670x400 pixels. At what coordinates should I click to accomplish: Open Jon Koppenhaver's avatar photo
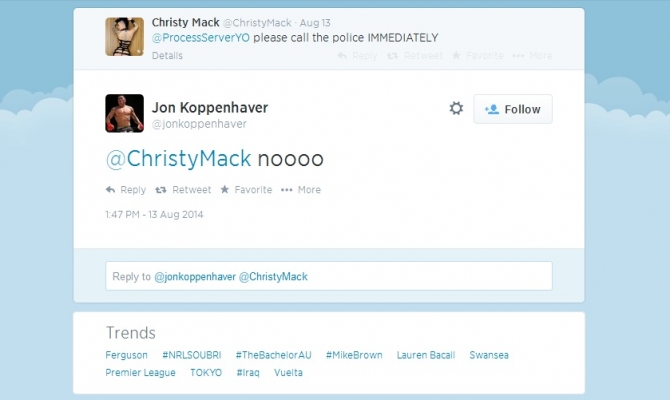pos(124,113)
